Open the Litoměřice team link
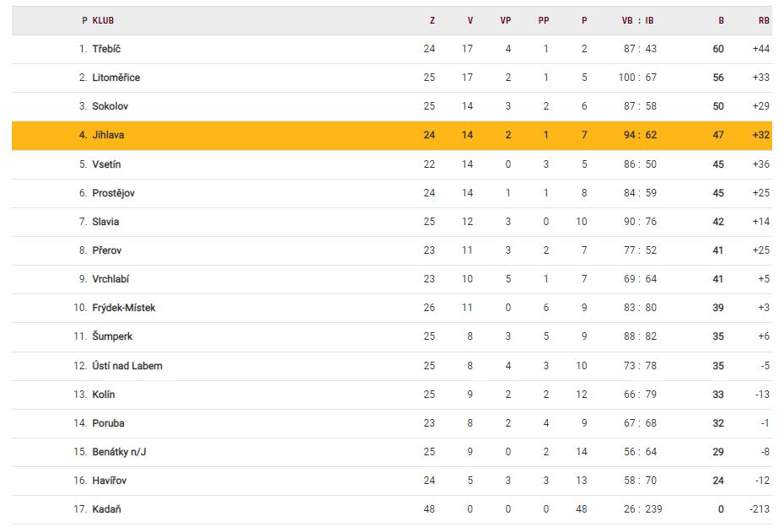The width and height of the screenshot is (784, 532). click(x=116, y=78)
